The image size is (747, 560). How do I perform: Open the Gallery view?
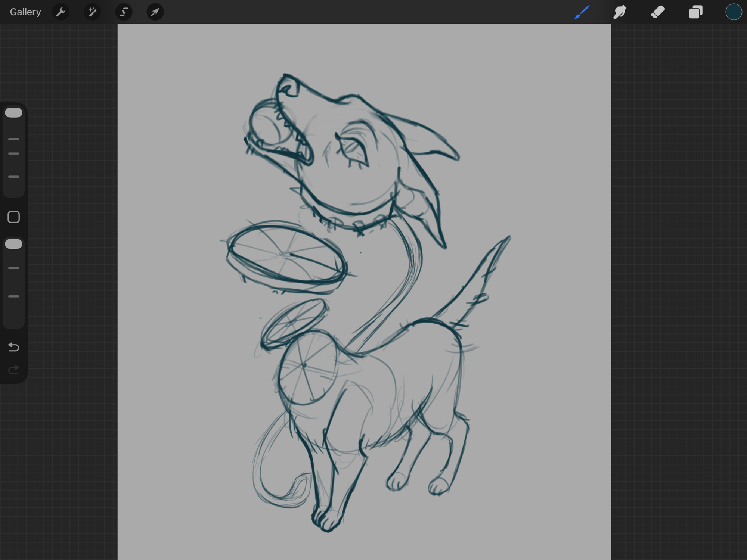click(x=25, y=12)
